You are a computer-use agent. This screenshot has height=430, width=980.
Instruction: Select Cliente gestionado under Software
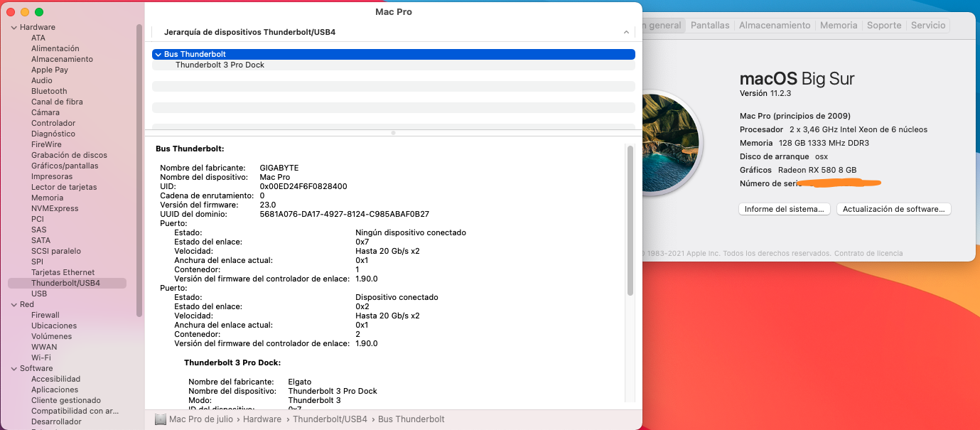click(x=66, y=400)
